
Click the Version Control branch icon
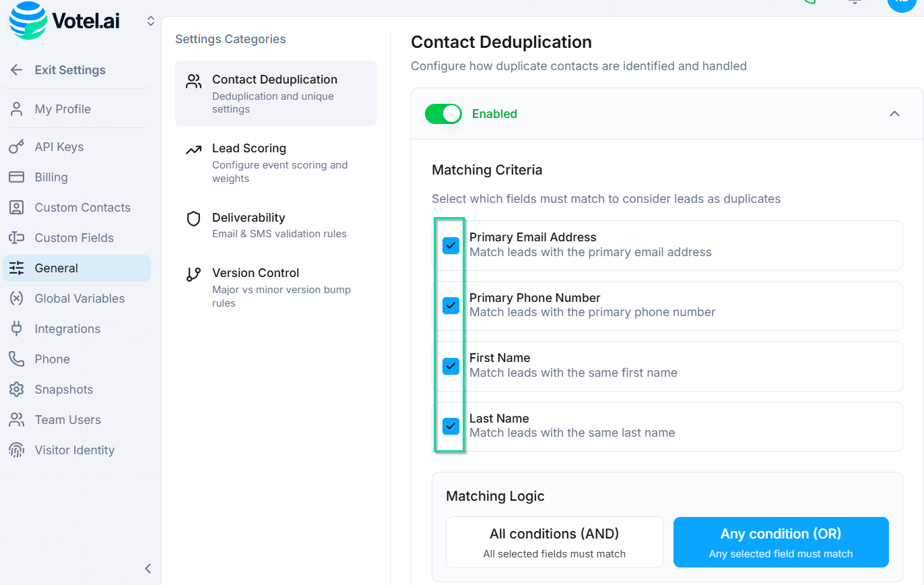click(x=194, y=274)
